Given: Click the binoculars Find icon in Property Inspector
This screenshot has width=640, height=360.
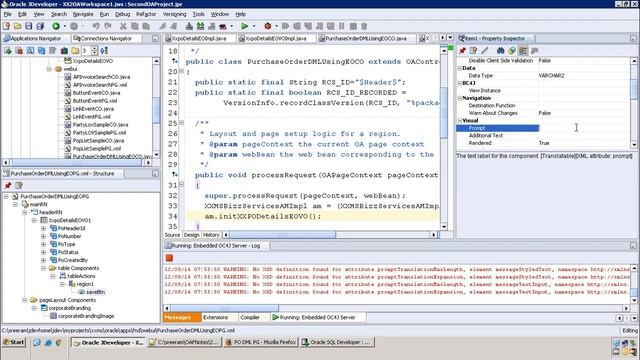Looking at the screenshot, I should (500, 51).
